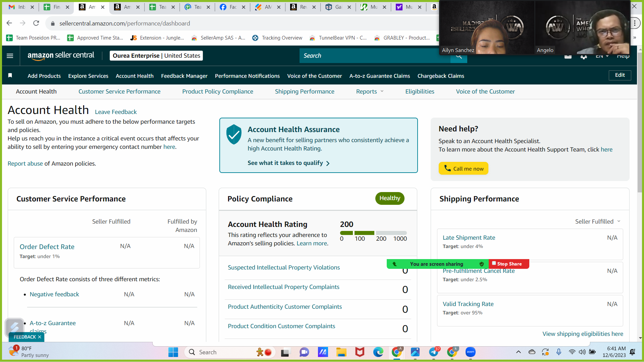Open Performance Notifications in the navigation bar
Screen dimensions: 644x362
(x=247, y=76)
